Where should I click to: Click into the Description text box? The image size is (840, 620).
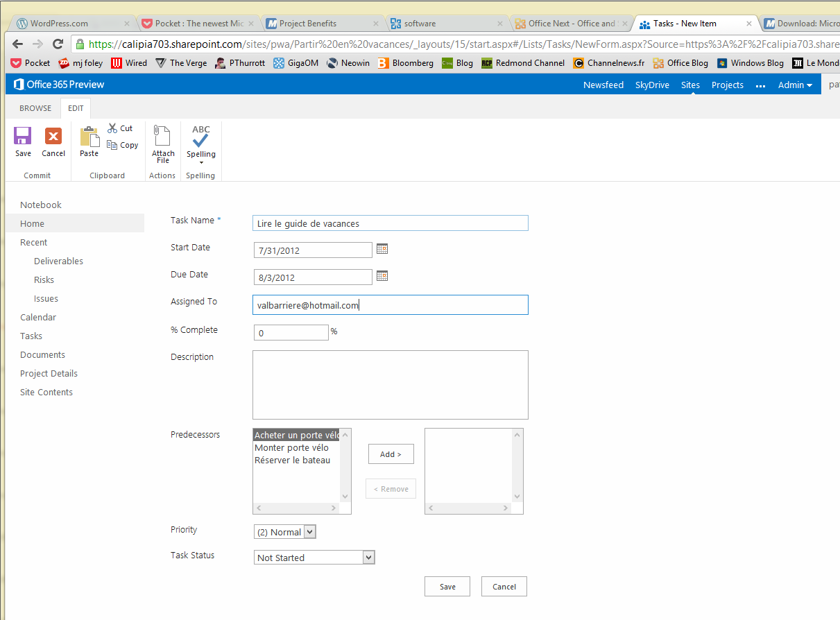point(390,385)
